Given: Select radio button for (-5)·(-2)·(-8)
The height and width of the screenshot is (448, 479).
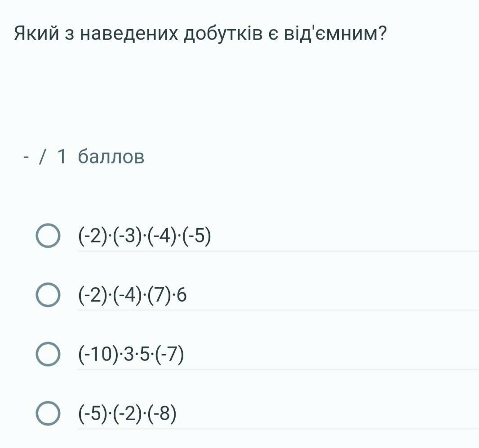Looking at the screenshot, I should click(x=47, y=414).
